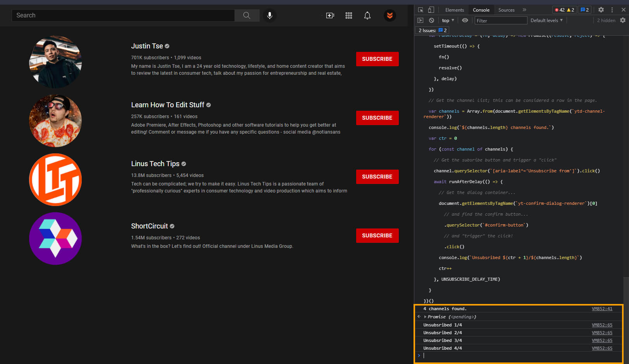Open VM852:41 source link

tap(602, 309)
